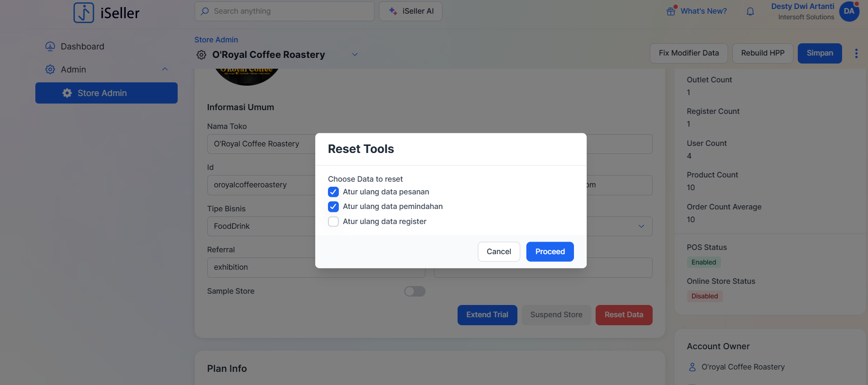
Task: Click the iSeller logo icon
Action: (84, 13)
